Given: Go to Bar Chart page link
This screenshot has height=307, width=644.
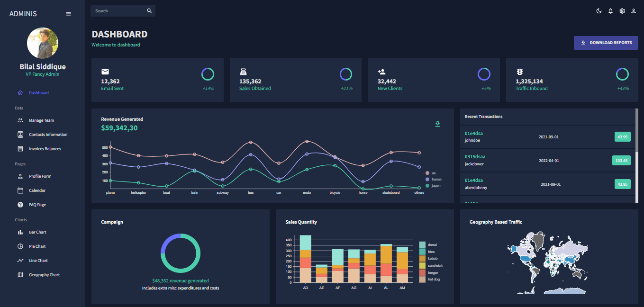Looking at the screenshot, I should pyautogui.click(x=38, y=232).
